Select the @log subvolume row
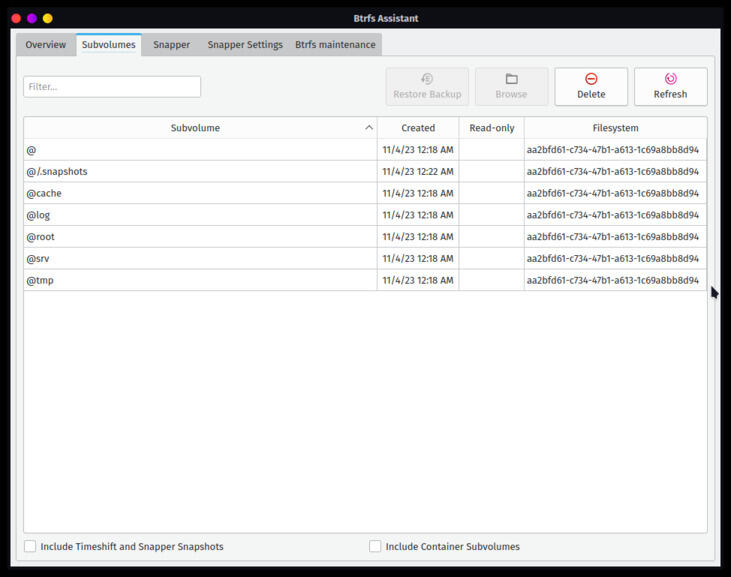 (365, 215)
